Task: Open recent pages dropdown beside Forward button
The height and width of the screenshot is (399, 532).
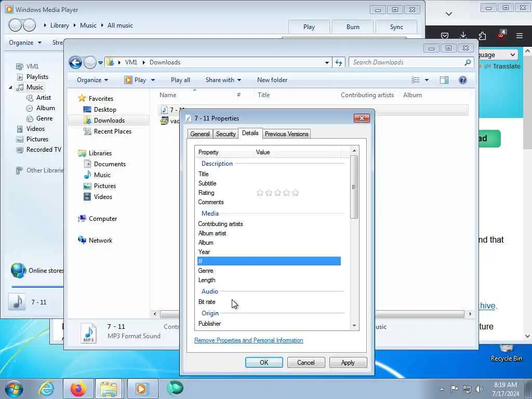Action: coord(100,63)
